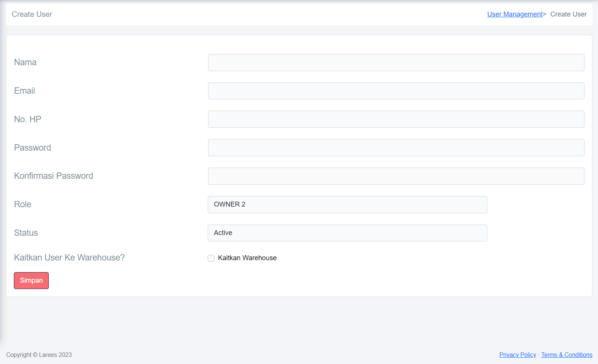Click the Create User page heading

click(32, 14)
